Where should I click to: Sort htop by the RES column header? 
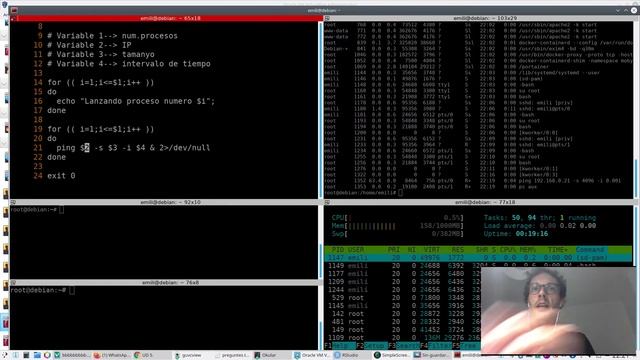458,249
